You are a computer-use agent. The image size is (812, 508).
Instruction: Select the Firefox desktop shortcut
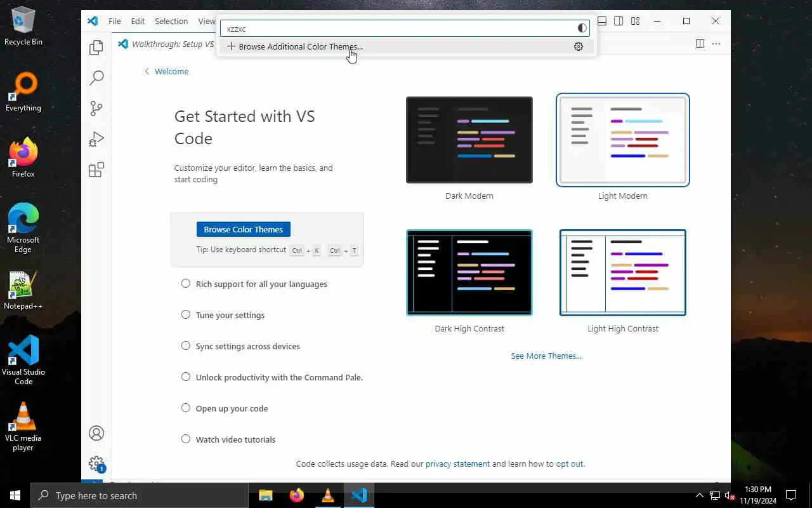(x=23, y=158)
